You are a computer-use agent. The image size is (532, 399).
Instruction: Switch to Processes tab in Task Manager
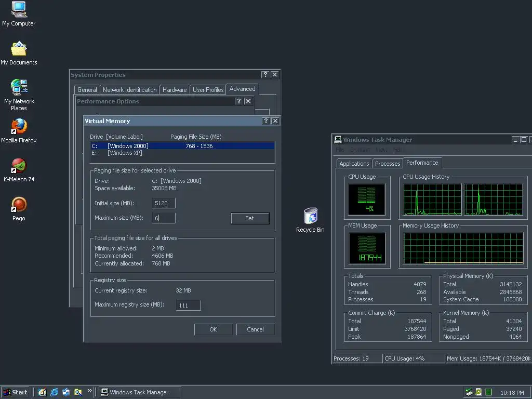point(388,164)
